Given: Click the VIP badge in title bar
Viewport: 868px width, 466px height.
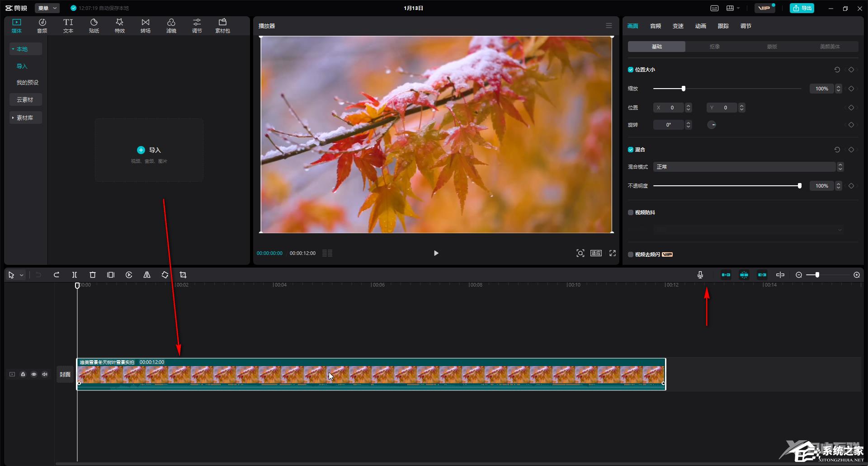Looking at the screenshot, I should tap(764, 8).
